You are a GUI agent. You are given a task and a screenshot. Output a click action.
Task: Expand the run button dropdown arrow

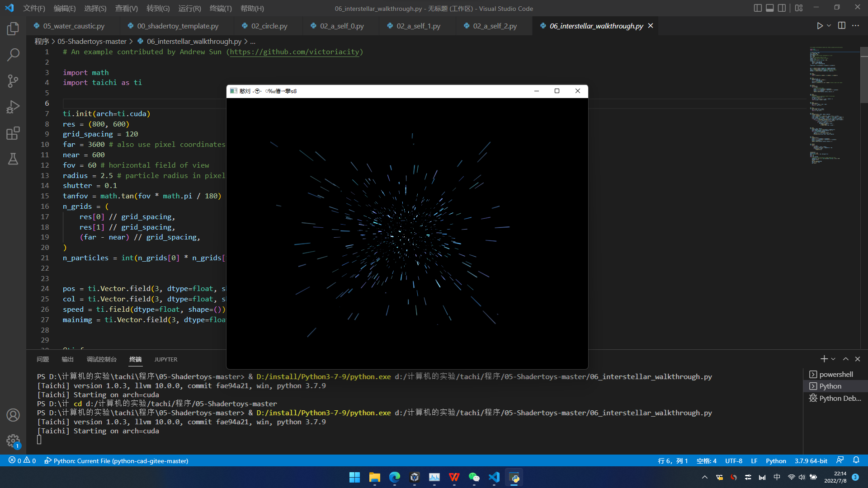click(829, 26)
